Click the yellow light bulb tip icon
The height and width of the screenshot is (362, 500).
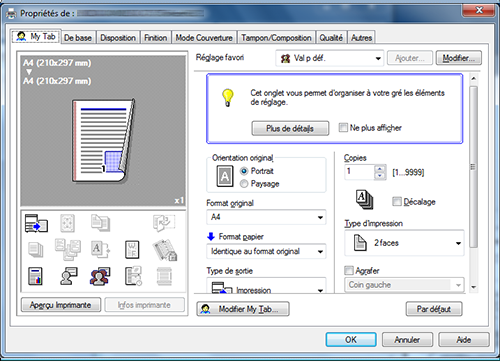pyautogui.click(x=228, y=97)
